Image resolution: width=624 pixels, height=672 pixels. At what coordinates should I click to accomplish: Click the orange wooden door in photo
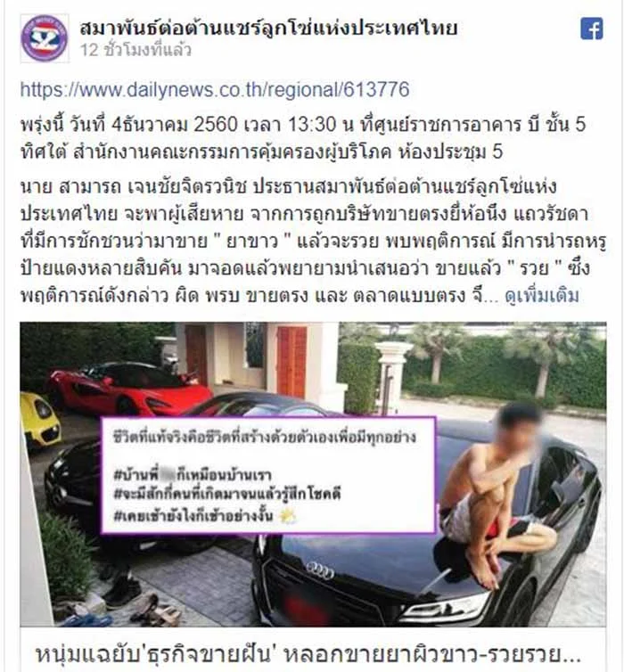point(291,362)
